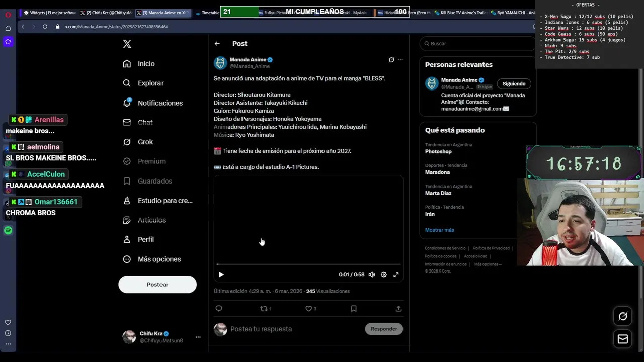Image resolution: width=644 pixels, height=362 pixels.
Task: Click the Grok icon on the post
Action: coord(391,60)
